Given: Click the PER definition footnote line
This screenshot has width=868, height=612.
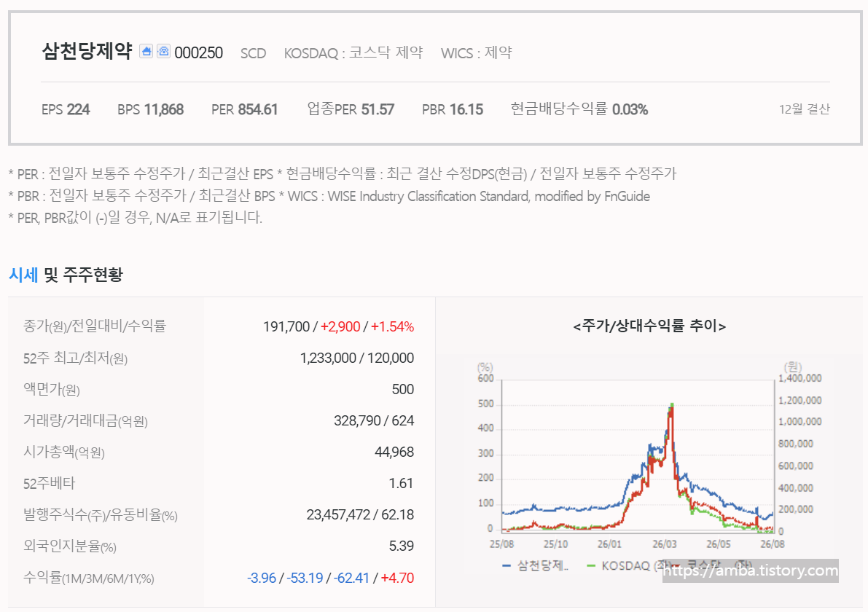Looking at the screenshot, I should click(x=343, y=174).
